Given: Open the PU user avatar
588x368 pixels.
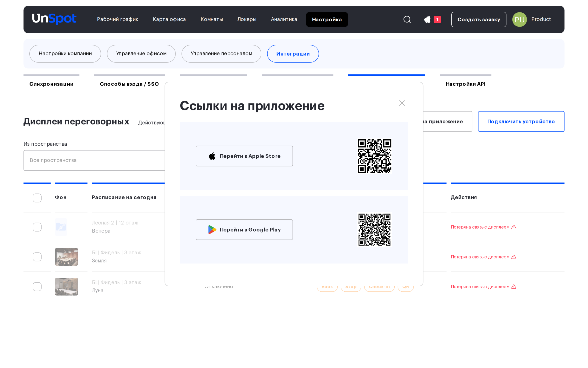Looking at the screenshot, I should coord(520,20).
